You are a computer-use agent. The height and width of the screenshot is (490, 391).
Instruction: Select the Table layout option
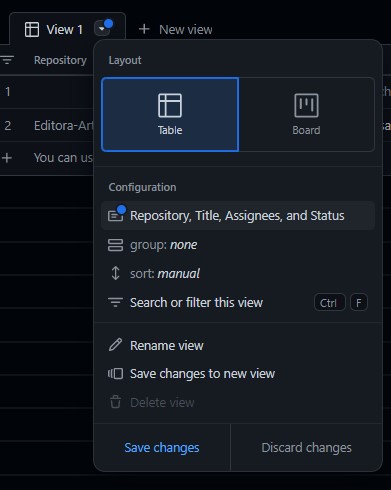[170, 114]
